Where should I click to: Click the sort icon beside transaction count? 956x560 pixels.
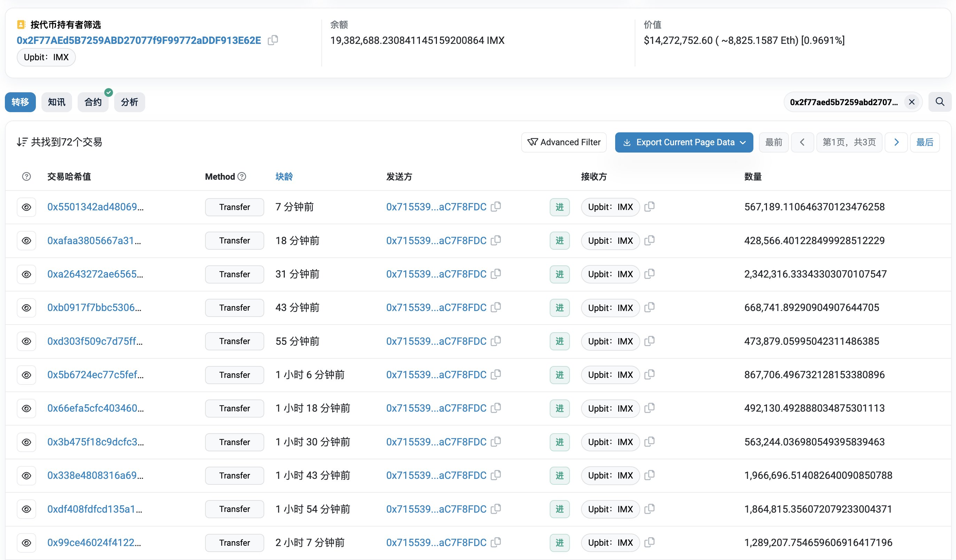click(x=22, y=142)
